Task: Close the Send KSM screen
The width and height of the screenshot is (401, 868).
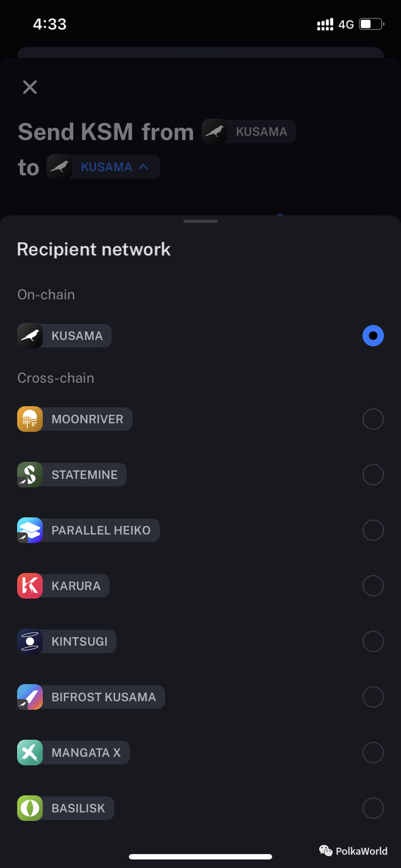Action: point(30,87)
